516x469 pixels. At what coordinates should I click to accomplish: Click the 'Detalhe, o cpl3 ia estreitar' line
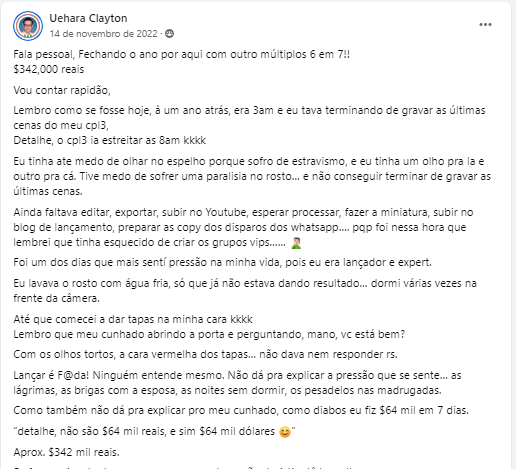[x=110, y=140]
